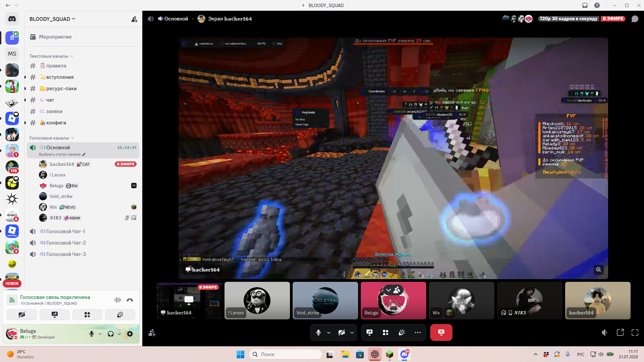Select the Основной voice channel

click(x=83, y=148)
